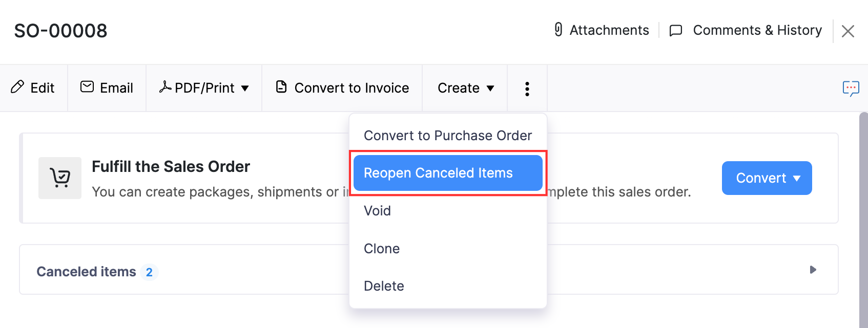Click the Email envelope icon
Viewport: 868px width, 328px height.
(x=87, y=87)
